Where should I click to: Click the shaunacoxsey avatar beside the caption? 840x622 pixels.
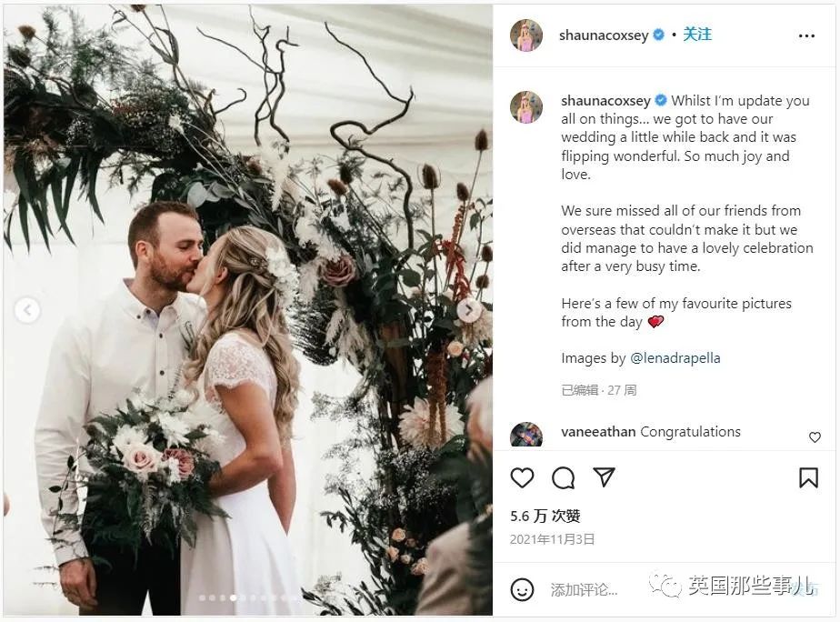click(526, 106)
